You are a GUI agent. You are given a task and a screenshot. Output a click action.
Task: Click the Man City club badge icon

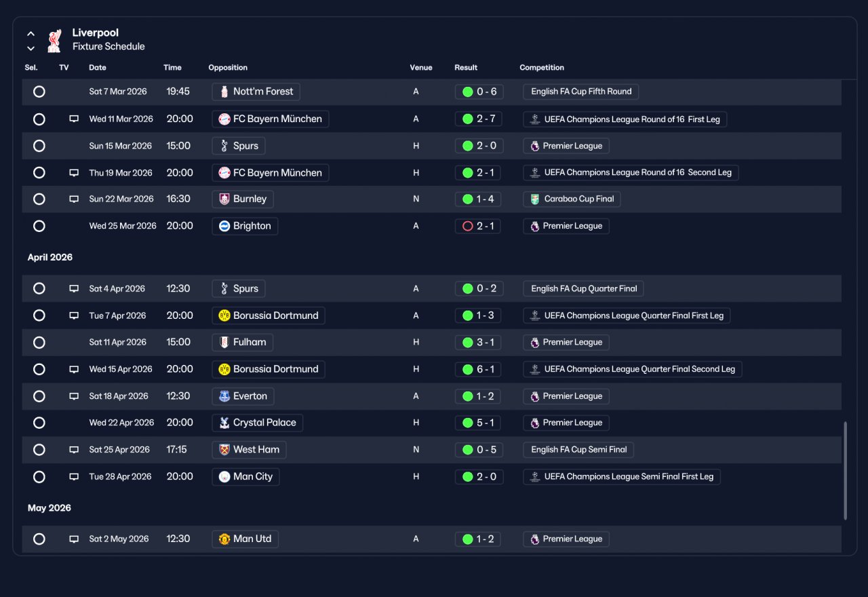(x=224, y=477)
